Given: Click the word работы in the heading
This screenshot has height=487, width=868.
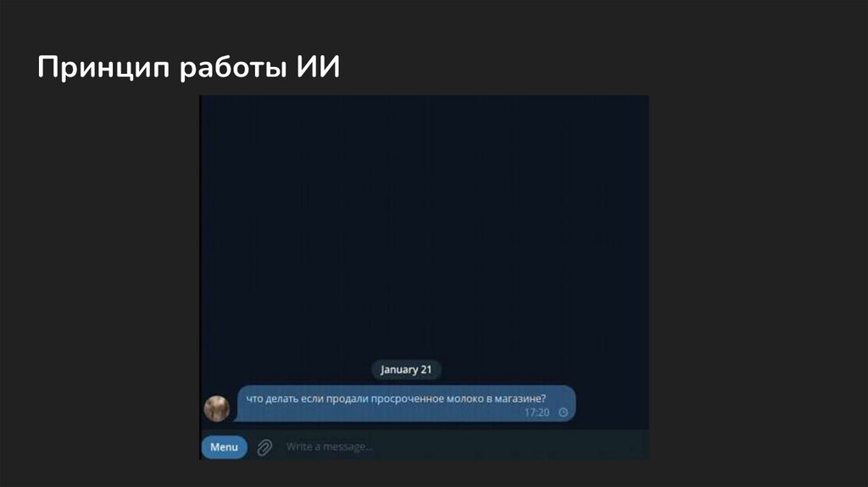Looking at the screenshot, I should click(x=233, y=68).
